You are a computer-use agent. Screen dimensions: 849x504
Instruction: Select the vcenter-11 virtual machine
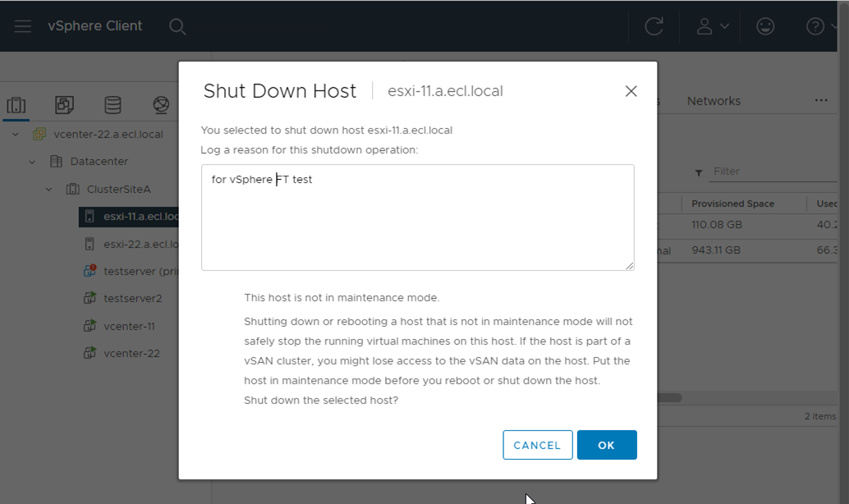tap(129, 326)
